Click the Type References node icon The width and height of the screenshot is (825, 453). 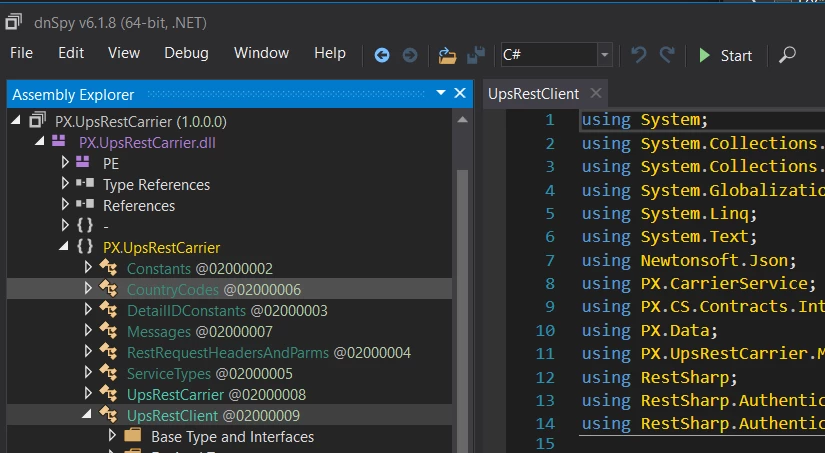point(85,183)
